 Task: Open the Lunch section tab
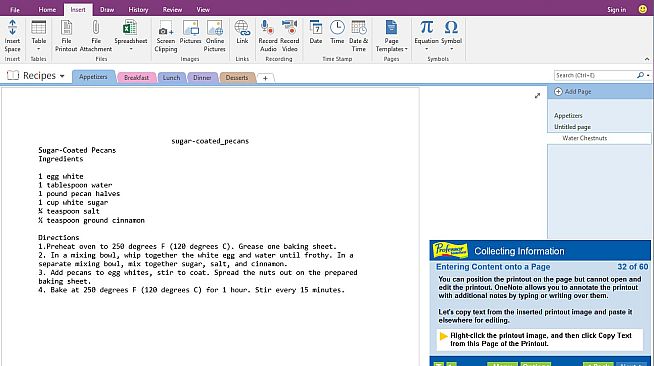point(171,78)
